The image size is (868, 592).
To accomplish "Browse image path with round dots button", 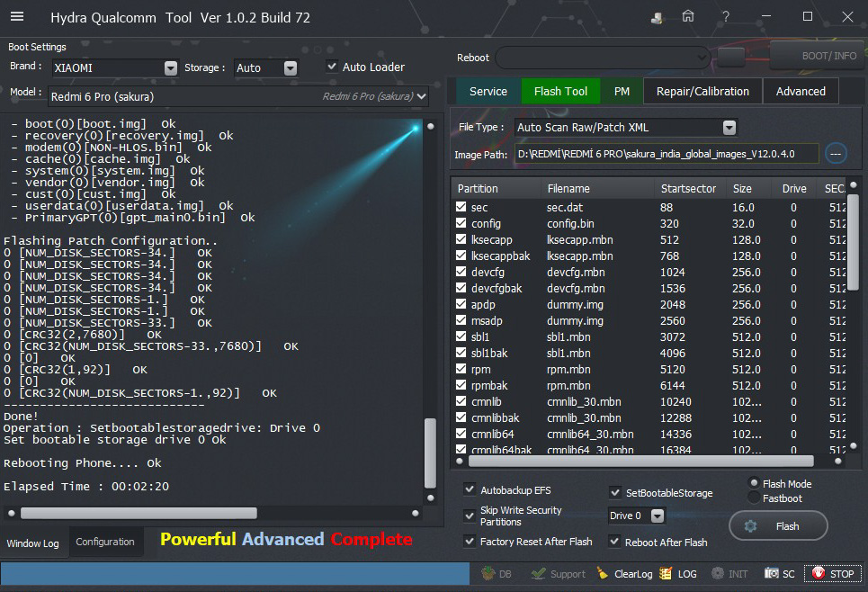I will pyautogui.click(x=836, y=154).
